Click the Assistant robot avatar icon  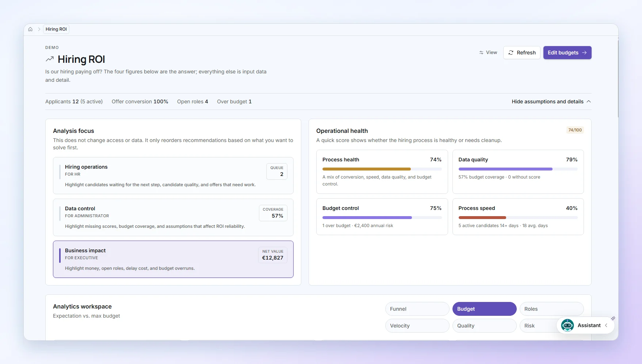[x=568, y=325]
